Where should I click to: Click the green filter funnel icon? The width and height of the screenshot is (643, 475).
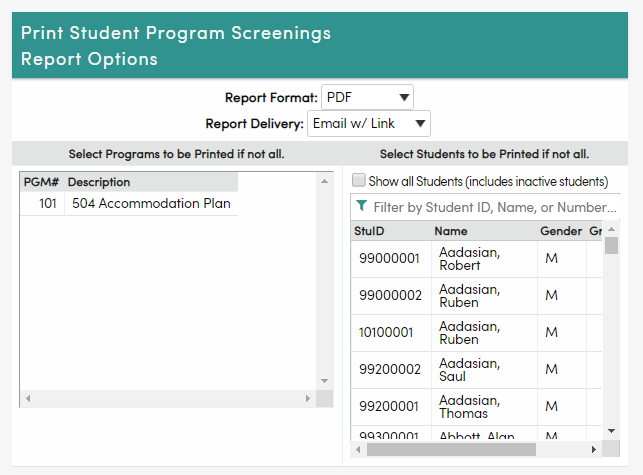(361, 207)
